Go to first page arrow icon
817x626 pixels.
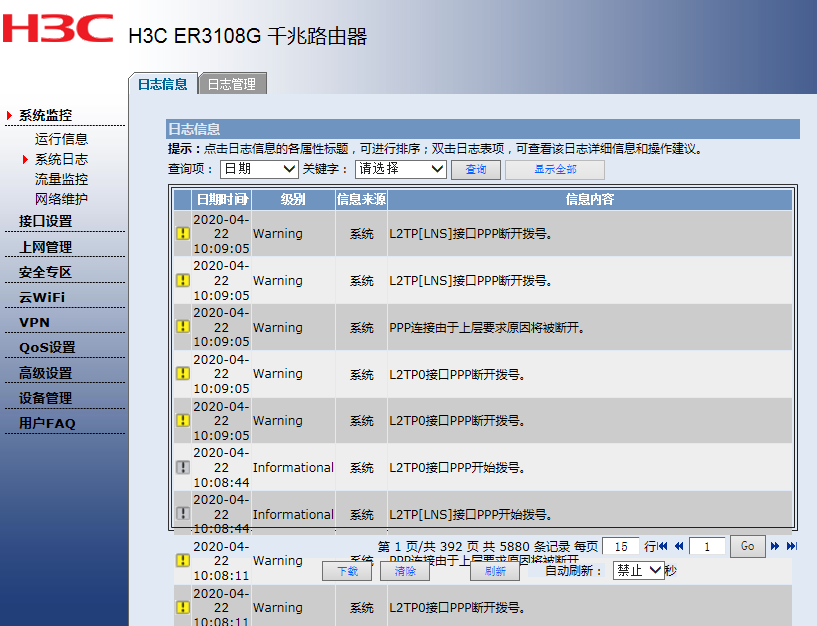click(x=662, y=546)
